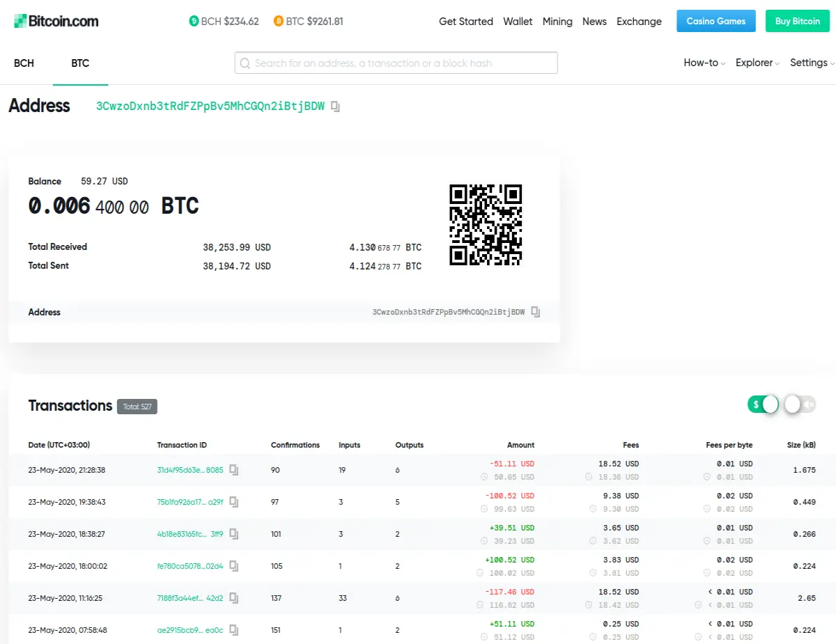
Task: Click the BCH price coin icon
Action: click(194, 21)
